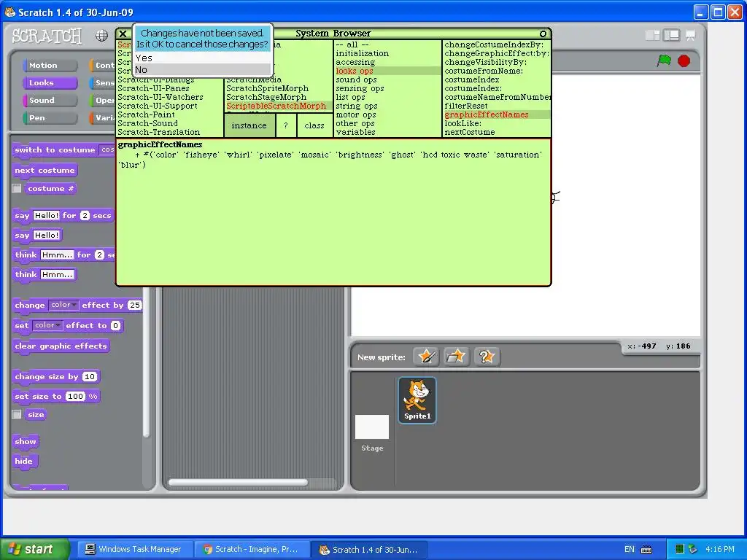The image size is (747, 560).
Task: Click the clear graphic effects block
Action: click(61, 346)
